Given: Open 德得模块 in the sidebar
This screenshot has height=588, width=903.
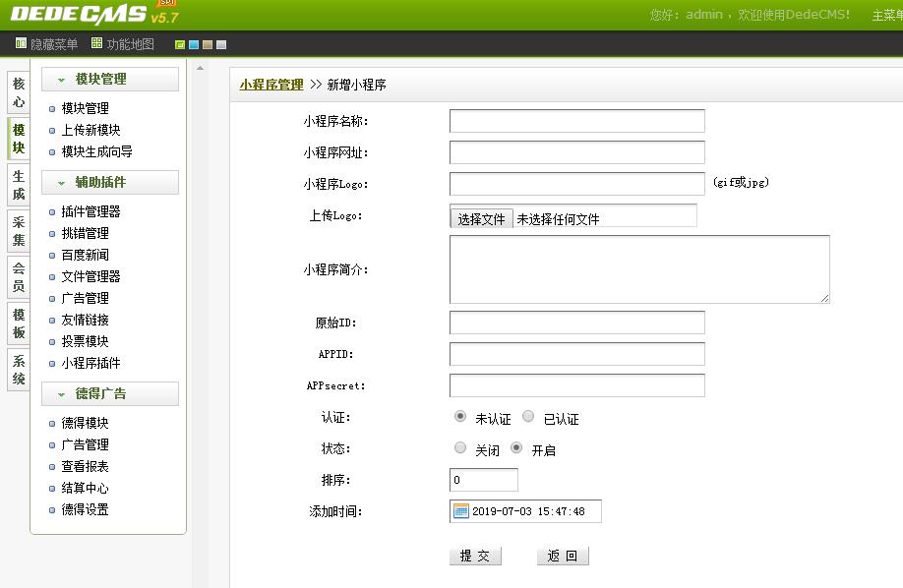Looking at the screenshot, I should coord(86,423).
